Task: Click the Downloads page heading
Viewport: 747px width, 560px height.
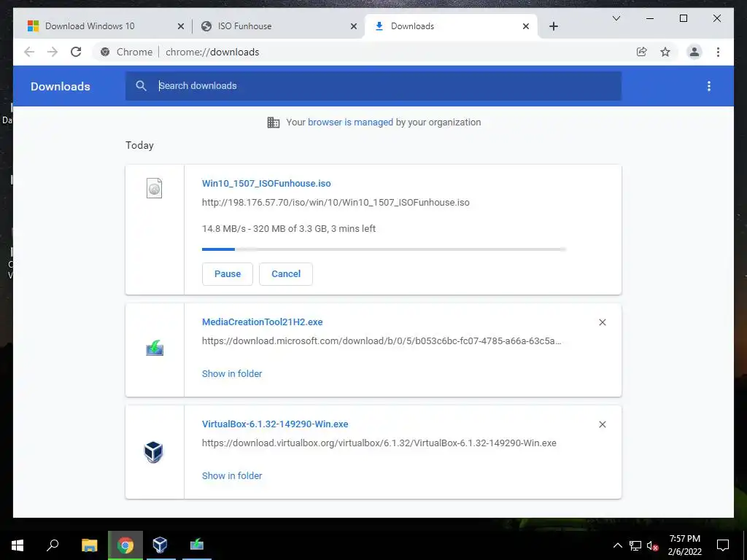Action: point(61,86)
